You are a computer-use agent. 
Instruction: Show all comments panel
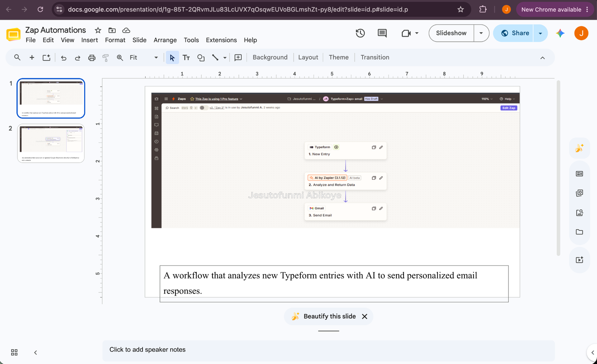[382, 33]
